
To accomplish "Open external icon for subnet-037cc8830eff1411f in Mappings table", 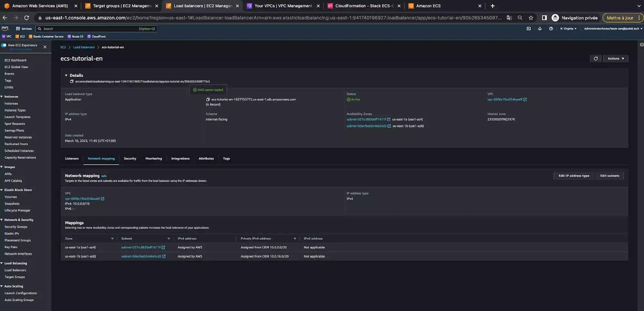I will [x=163, y=248].
